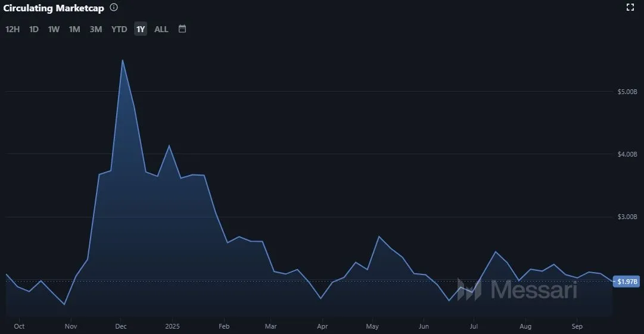Switch chart to 3M range
Image resolution: width=644 pixels, height=334 pixels.
point(96,29)
